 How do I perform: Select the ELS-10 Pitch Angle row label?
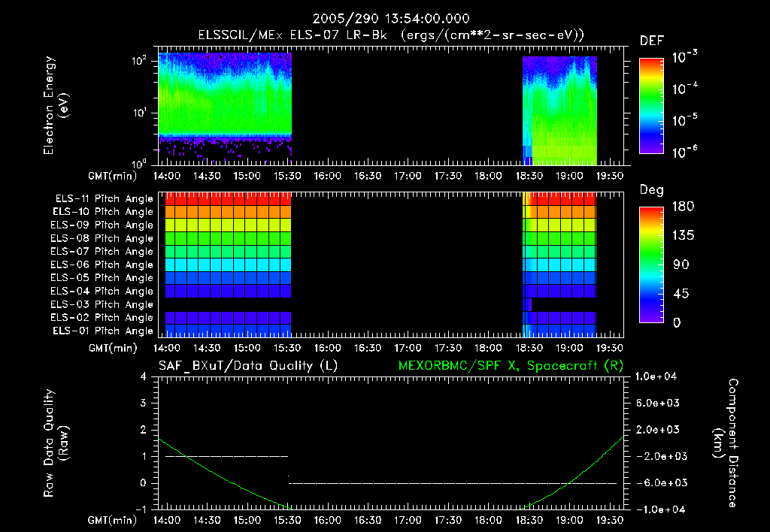click(102, 212)
